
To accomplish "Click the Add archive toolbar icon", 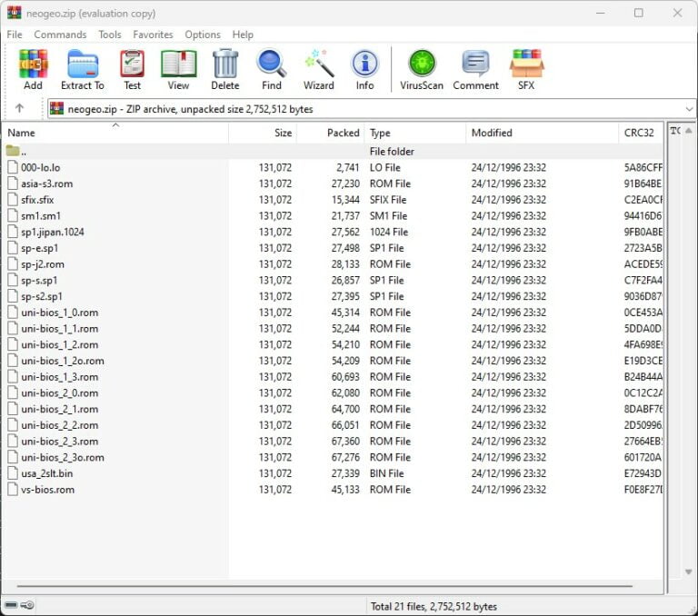I will [x=33, y=70].
